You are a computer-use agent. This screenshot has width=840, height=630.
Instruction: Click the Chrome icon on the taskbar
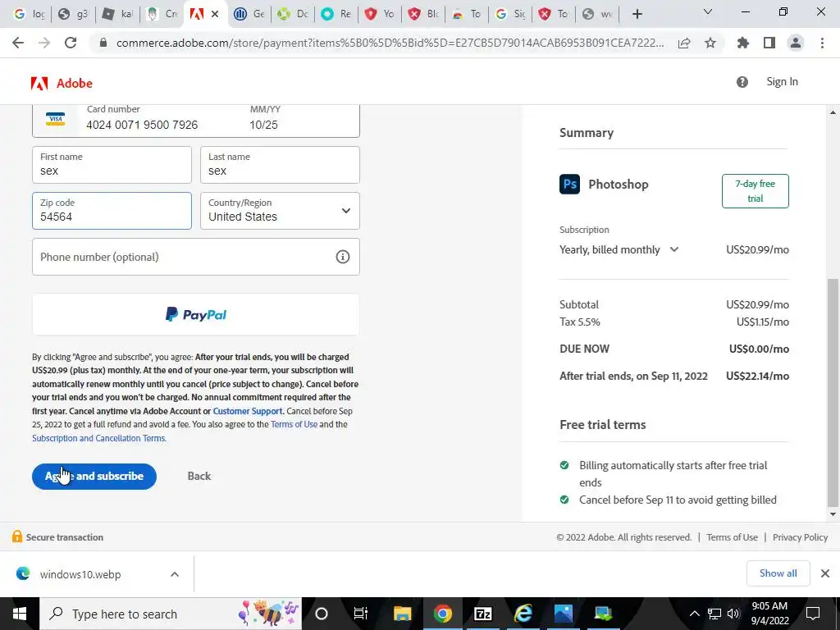coord(442,614)
